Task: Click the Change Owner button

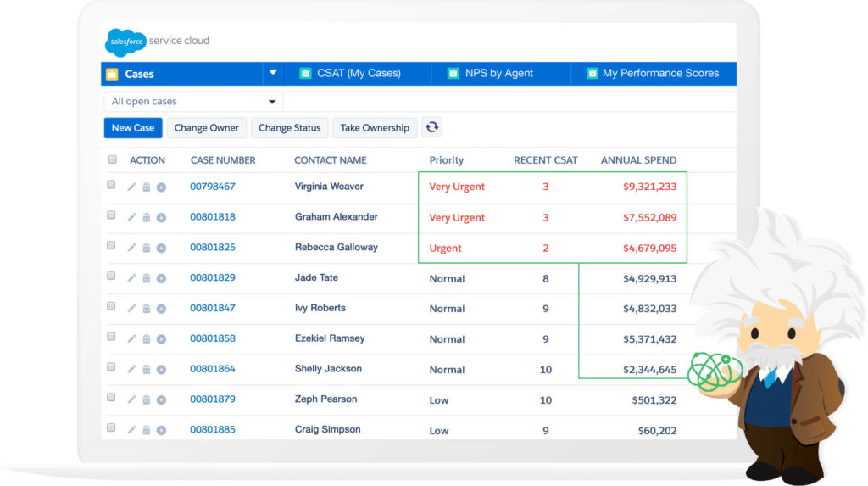Action: [207, 127]
